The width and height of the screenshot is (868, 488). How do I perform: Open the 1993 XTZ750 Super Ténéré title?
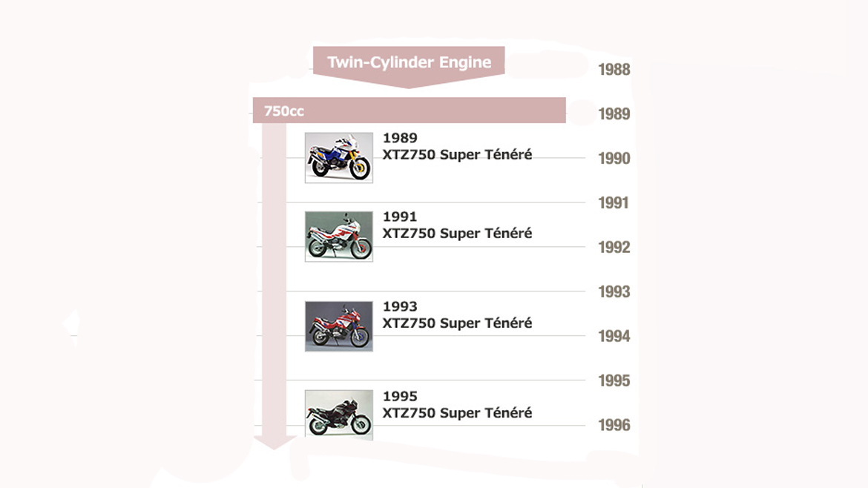(457, 314)
